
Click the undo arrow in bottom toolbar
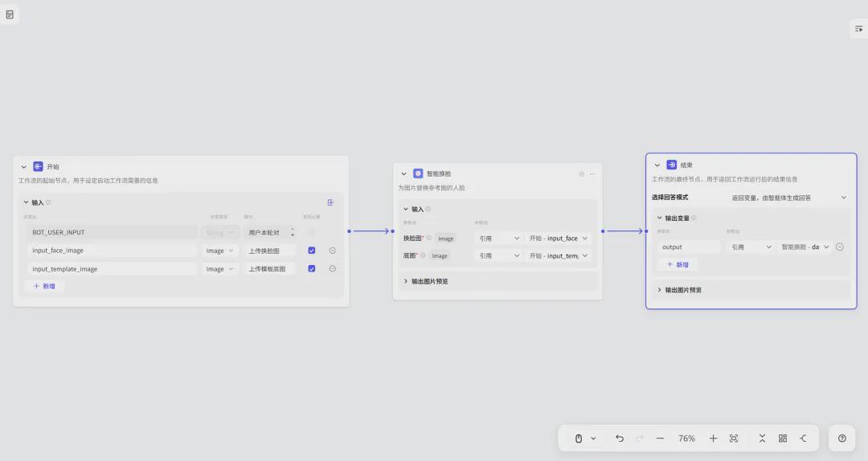(x=620, y=439)
